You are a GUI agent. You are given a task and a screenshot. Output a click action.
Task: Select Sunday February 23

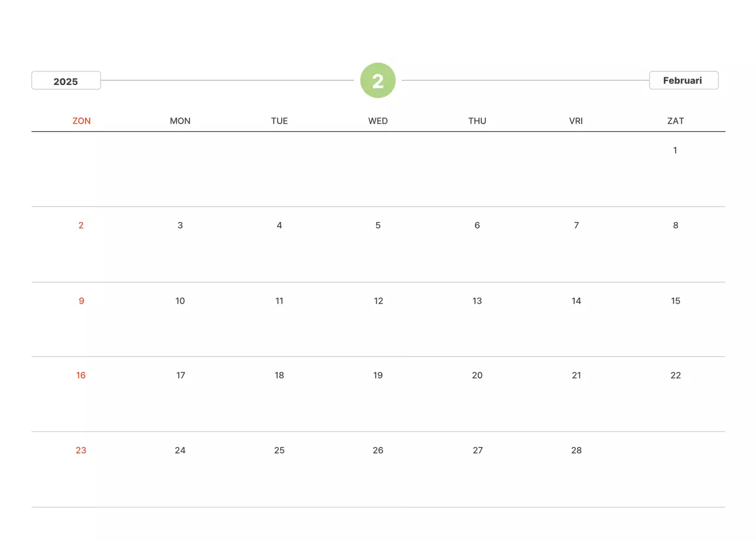[x=81, y=450]
